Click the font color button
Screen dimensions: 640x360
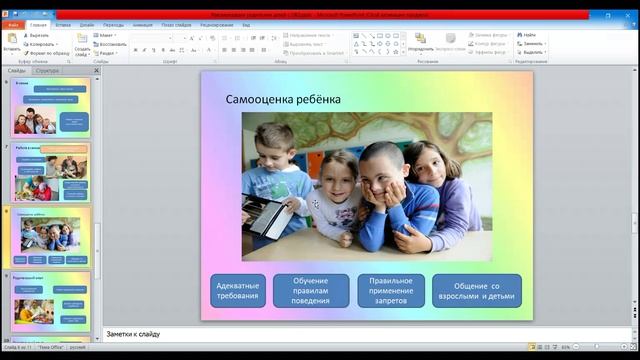coord(209,50)
